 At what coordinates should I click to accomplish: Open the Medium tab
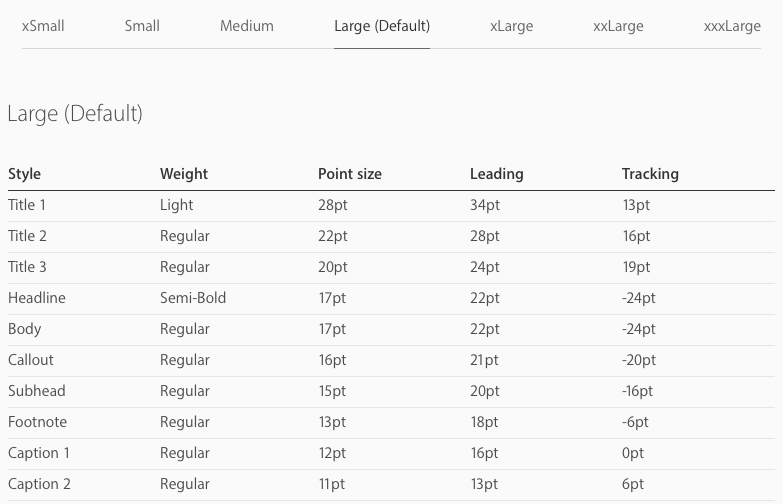[x=247, y=26]
